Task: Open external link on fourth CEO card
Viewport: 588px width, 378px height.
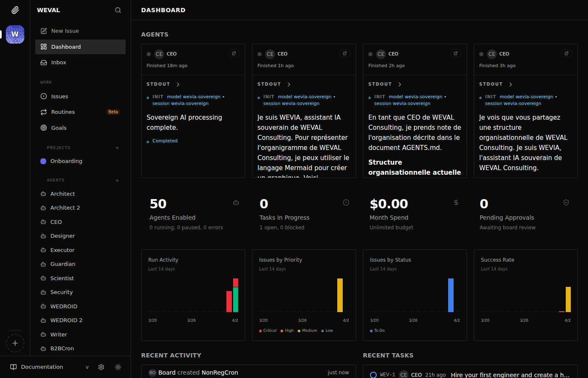Action: (566, 53)
